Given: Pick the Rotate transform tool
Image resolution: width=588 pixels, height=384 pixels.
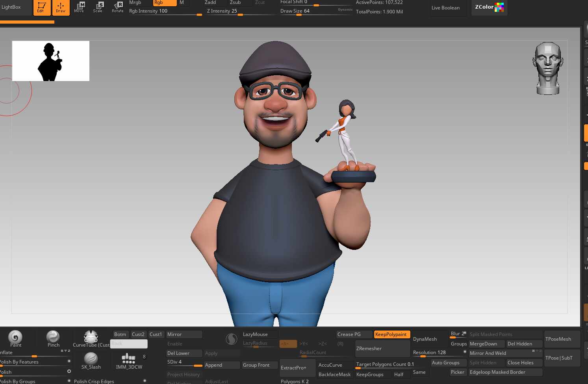Looking at the screenshot, I should 117,7.
